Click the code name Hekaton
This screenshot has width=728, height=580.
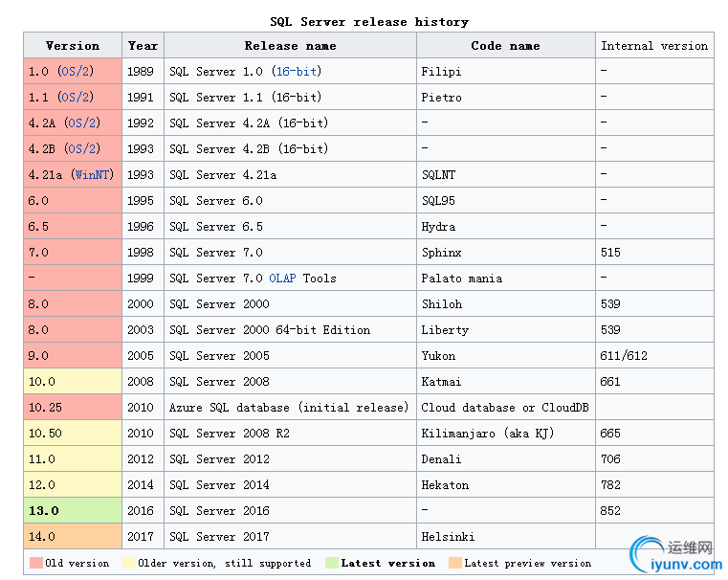click(445, 485)
